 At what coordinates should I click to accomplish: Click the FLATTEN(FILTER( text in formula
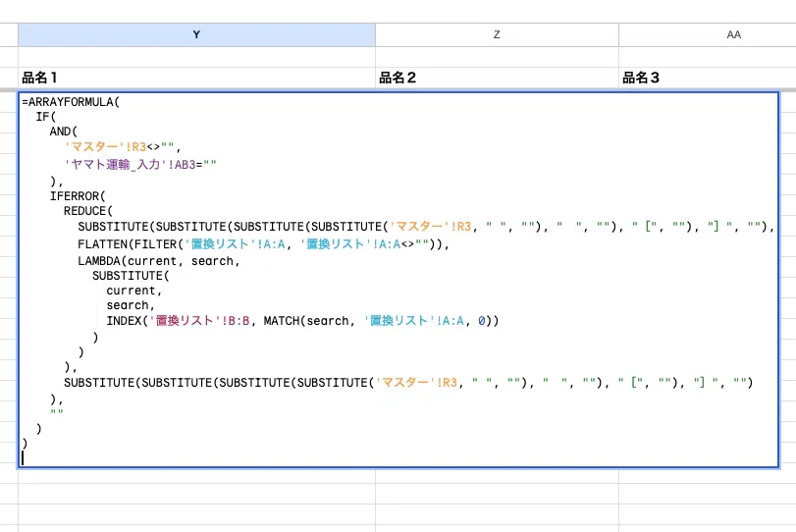pyautogui.click(x=131, y=244)
